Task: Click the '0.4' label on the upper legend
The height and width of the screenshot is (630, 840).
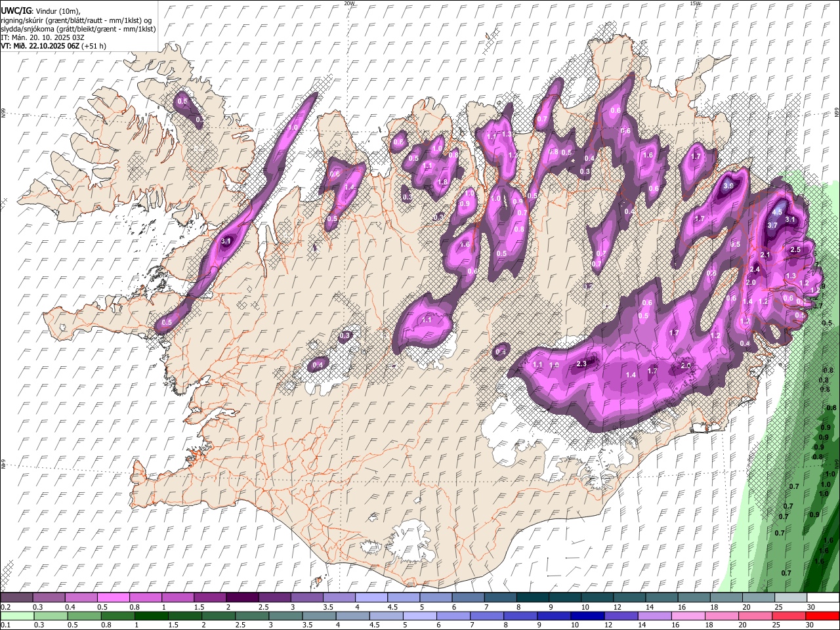Action: point(70,607)
